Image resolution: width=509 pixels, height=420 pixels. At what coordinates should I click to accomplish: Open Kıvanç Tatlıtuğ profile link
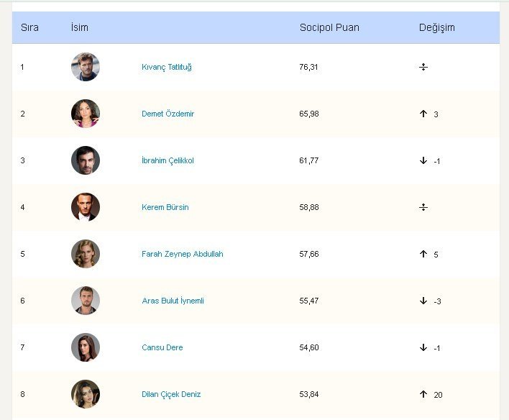pos(167,67)
